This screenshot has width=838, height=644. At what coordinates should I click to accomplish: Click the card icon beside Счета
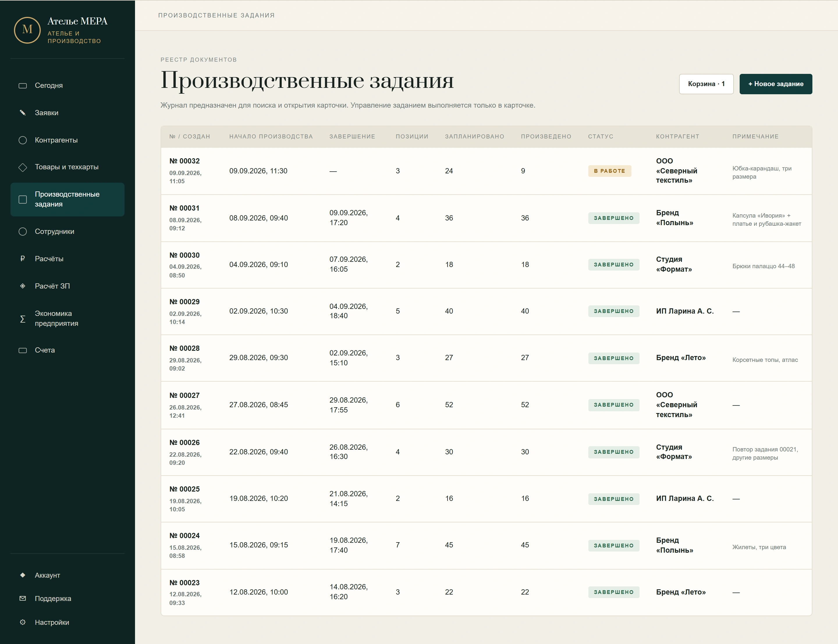(23, 351)
